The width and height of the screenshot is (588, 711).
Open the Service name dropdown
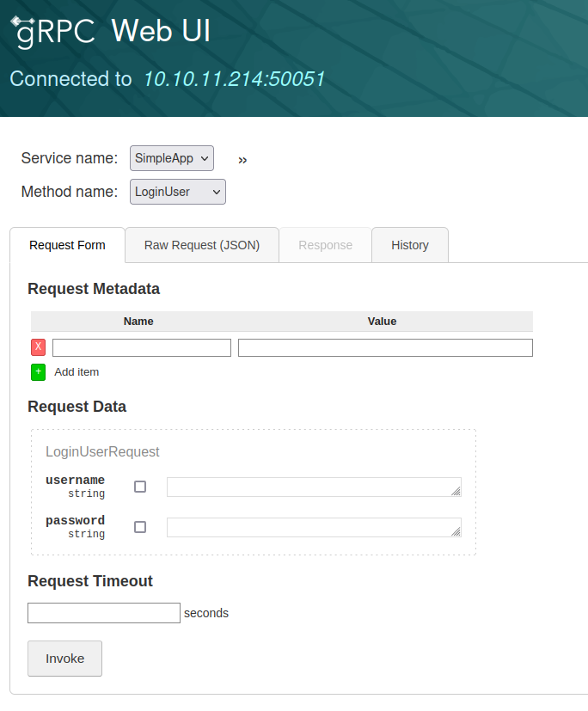click(172, 158)
